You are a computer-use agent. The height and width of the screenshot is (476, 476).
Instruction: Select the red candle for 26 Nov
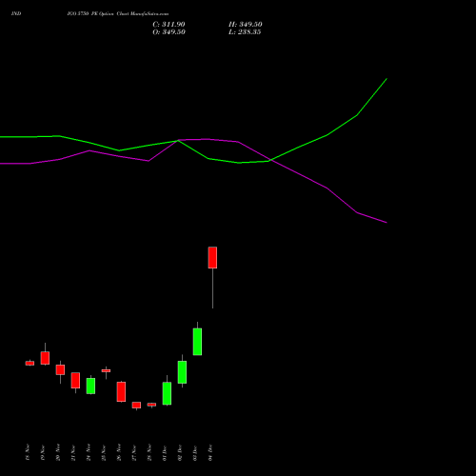[x=121, y=392]
